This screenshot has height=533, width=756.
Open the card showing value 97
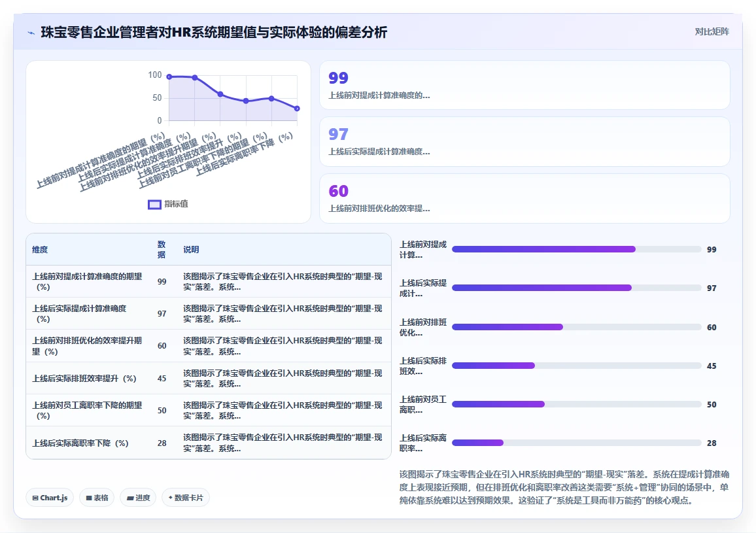(x=524, y=142)
